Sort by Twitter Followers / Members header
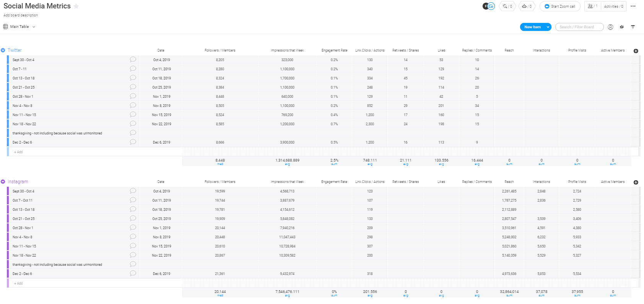 (x=220, y=50)
